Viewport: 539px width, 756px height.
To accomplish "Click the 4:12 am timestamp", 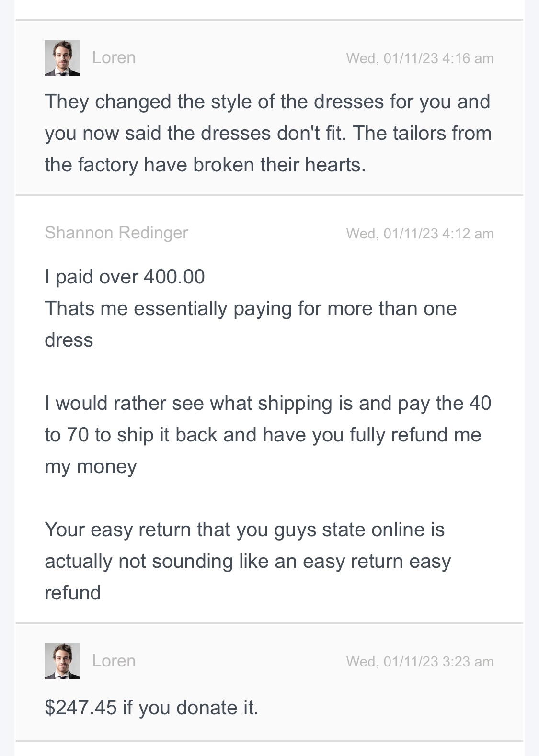I will 420,234.
